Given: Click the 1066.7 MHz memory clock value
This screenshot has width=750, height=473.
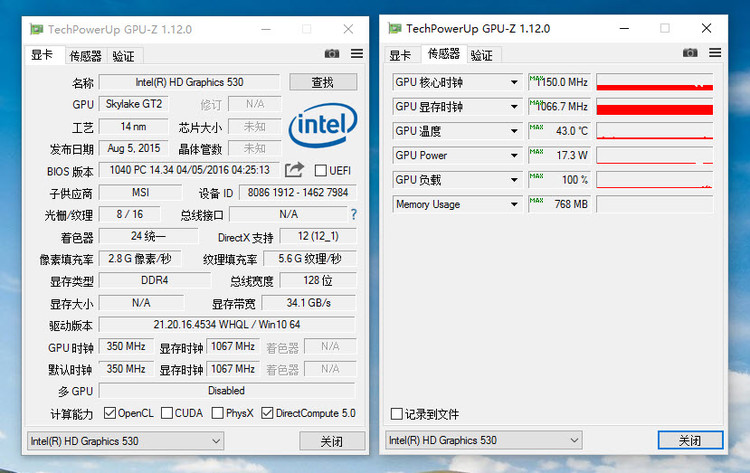Looking at the screenshot, I should pos(559,107).
